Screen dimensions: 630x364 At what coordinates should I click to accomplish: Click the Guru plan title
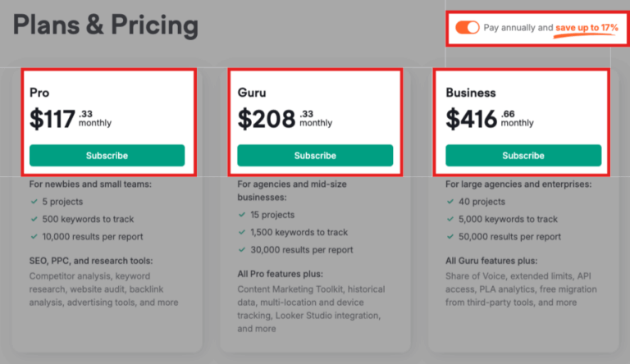coord(251,93)
